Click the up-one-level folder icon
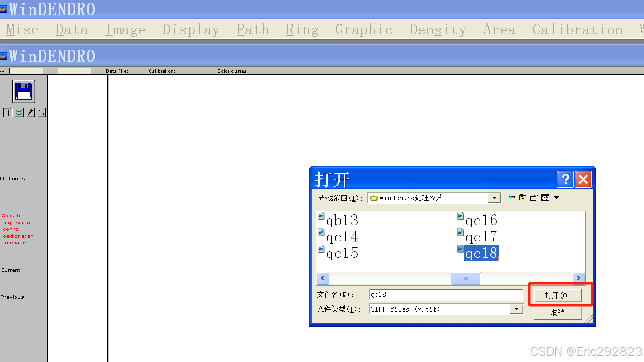This screenshot has height=362, width=644. tap(523, 197)
